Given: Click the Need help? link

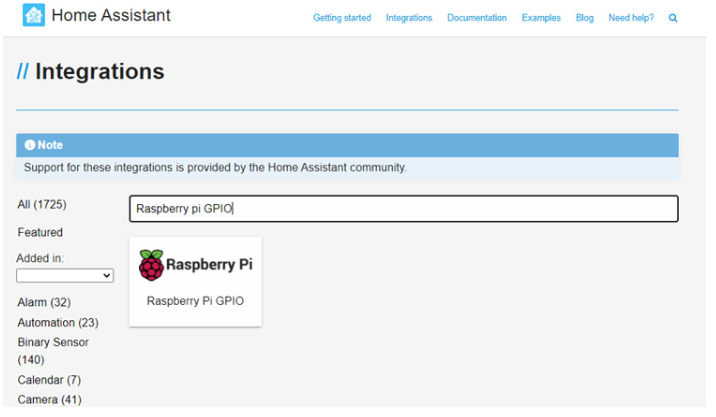Looking at the screenshot, I should tap(631, 18).
